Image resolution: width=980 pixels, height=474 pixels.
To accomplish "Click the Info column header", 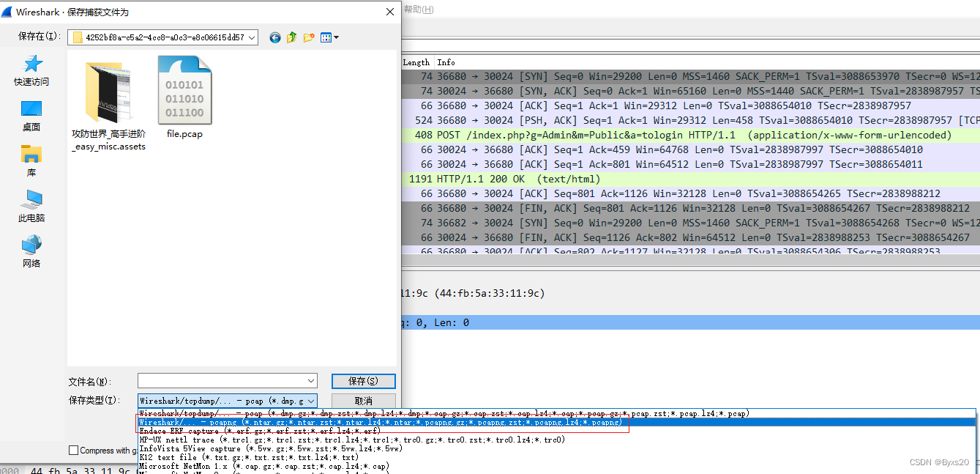I will coord(446,62).
